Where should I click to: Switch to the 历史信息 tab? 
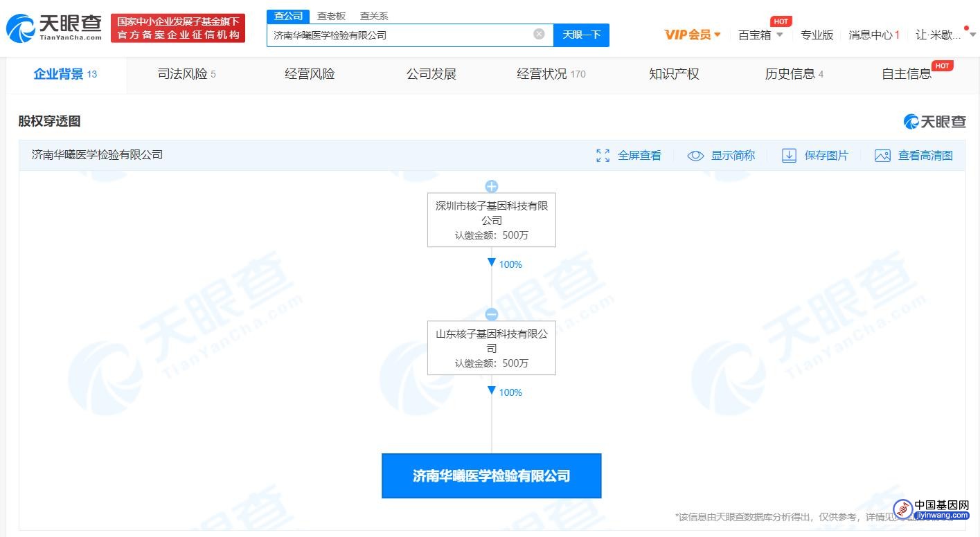[794, 74]
